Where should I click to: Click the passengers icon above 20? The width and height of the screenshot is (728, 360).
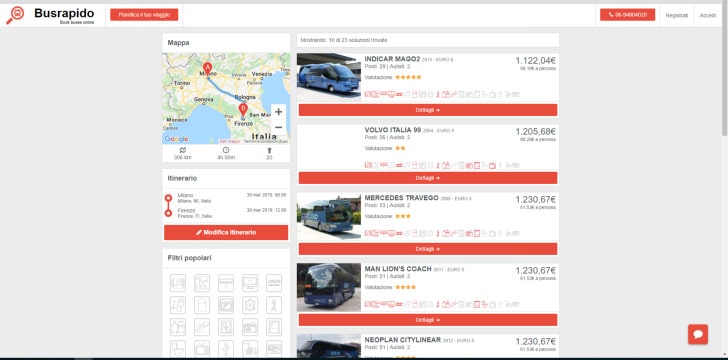pos(269,150)
